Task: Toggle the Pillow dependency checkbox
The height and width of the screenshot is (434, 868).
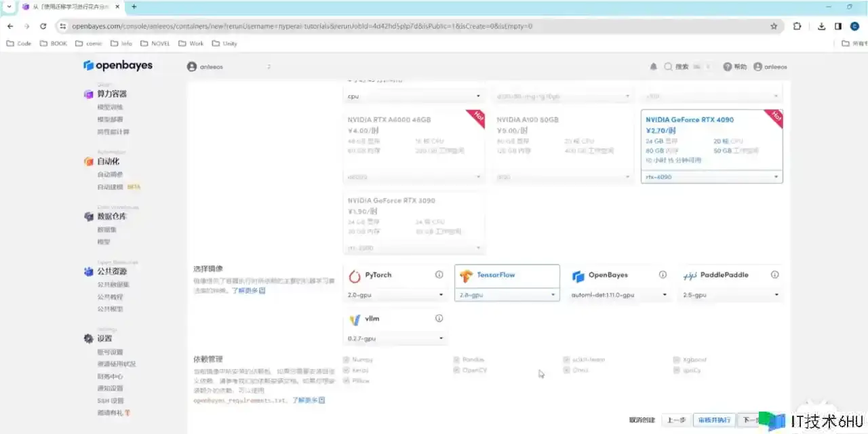Action: click(x=347, y=381)
